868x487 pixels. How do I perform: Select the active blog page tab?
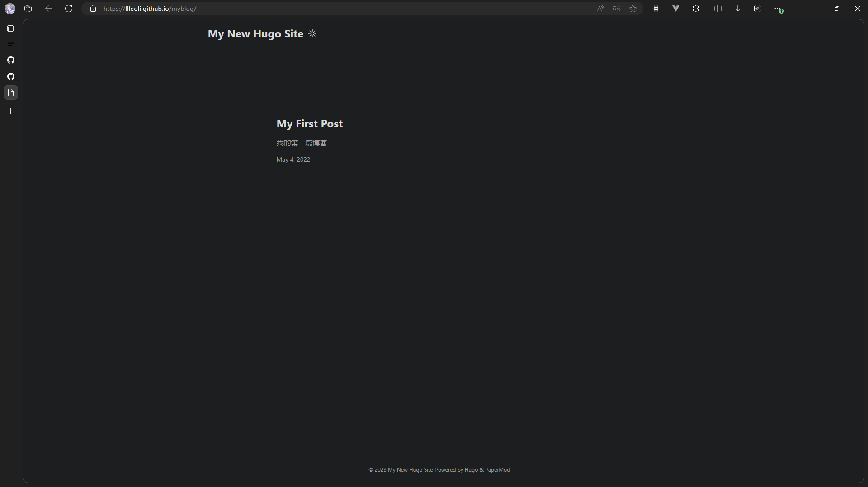coord(11,93)
